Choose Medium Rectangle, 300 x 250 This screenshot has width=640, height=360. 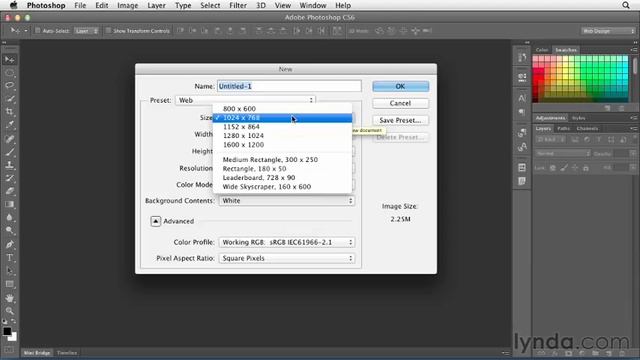[282, 160]
